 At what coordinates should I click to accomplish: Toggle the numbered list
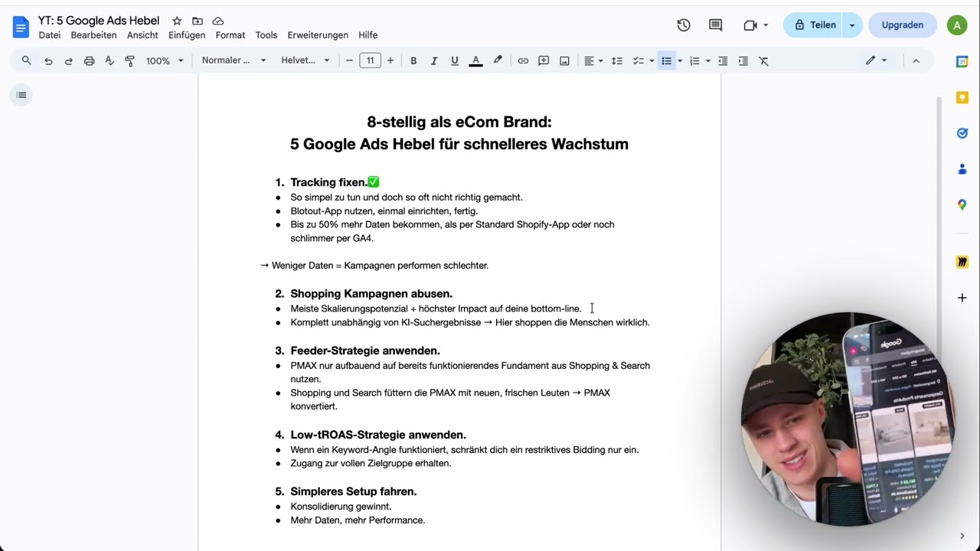pos(694,60)
